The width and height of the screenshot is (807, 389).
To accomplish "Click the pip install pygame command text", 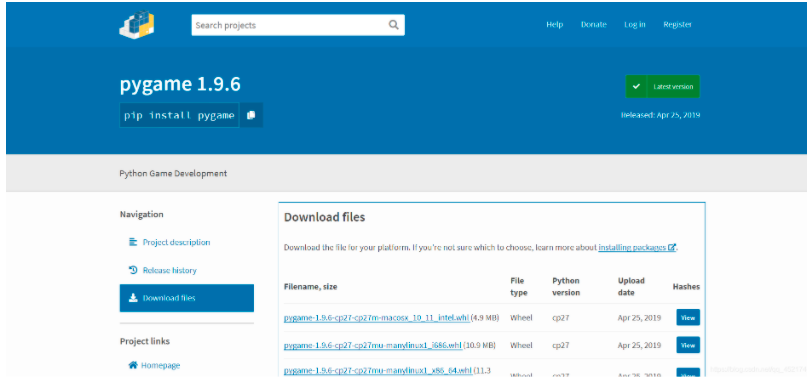I will click(x=179, y=115).
